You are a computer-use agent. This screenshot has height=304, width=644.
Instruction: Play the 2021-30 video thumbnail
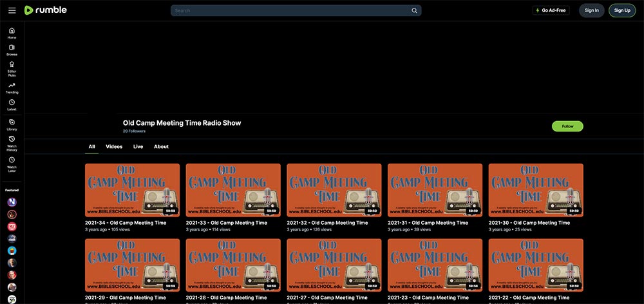(x=536, y=190)
